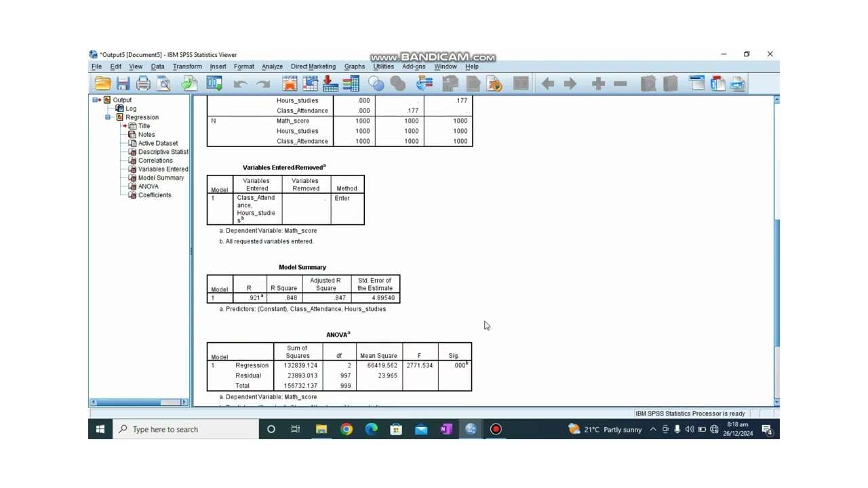Click the outline pane horizontal scrollbar
The width and height of the screenshot is (868, 488).
pos(139,403)
